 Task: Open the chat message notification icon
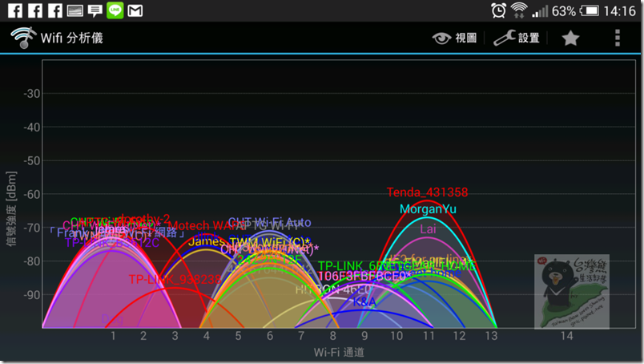(x=95, y=11)
